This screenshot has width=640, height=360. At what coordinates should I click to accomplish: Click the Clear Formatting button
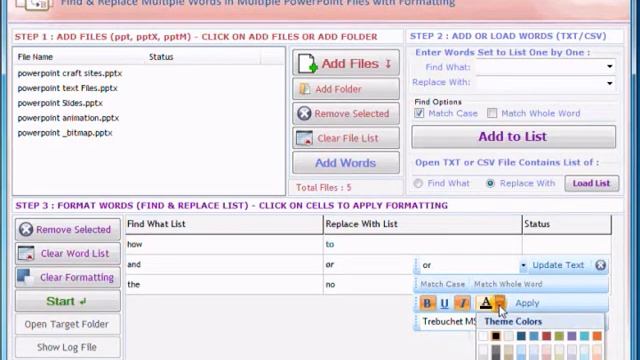point(68,277)
